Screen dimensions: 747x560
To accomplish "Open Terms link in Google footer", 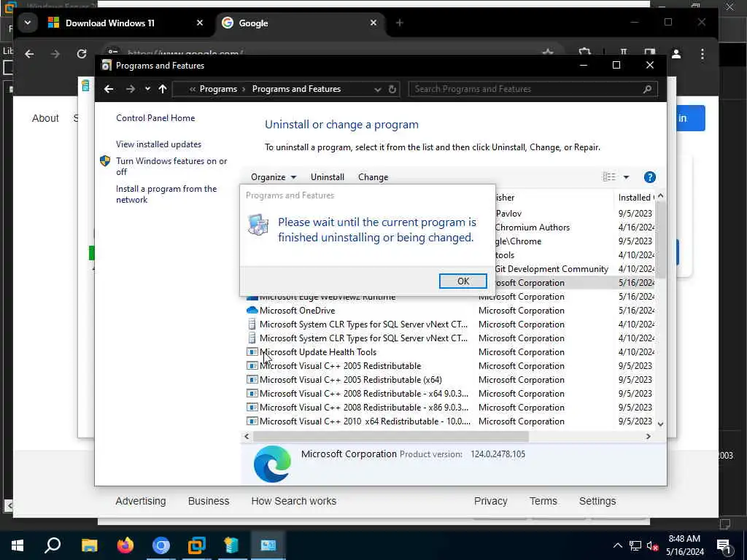I will (543, 501).
